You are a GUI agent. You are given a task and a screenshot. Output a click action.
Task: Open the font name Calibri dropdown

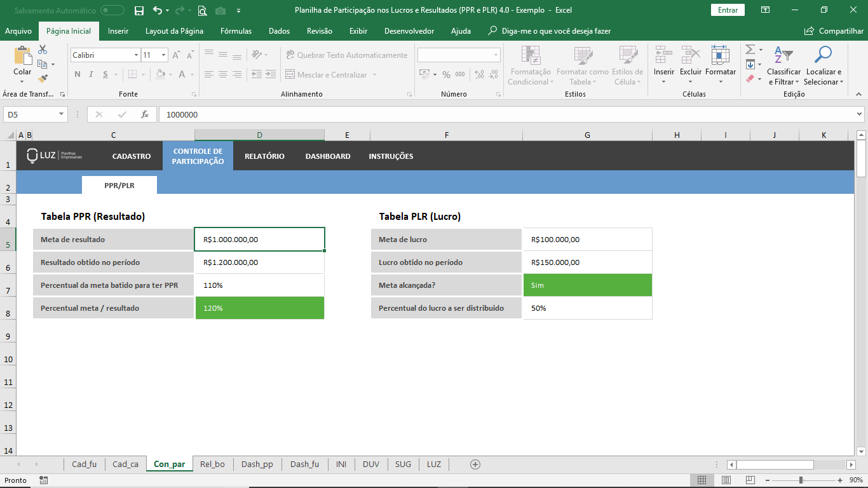(136, 55)
